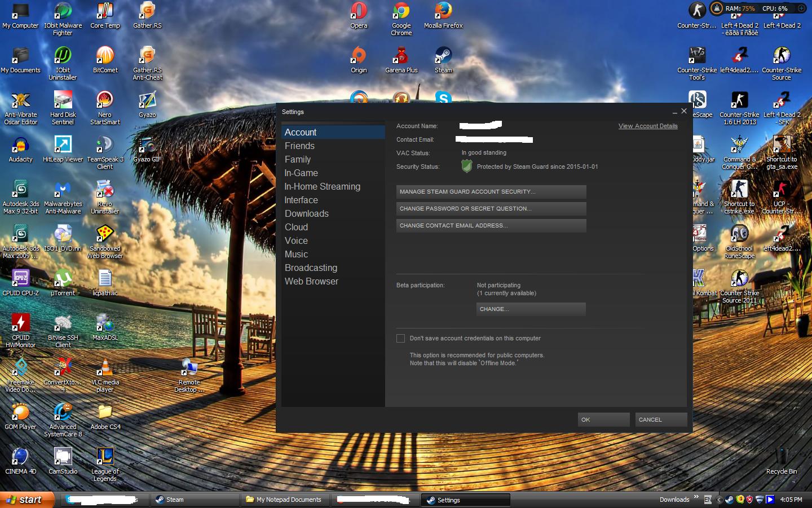Select the Counter-Strike Source desktop icon
812x508 pixels.
click(782, 64)
